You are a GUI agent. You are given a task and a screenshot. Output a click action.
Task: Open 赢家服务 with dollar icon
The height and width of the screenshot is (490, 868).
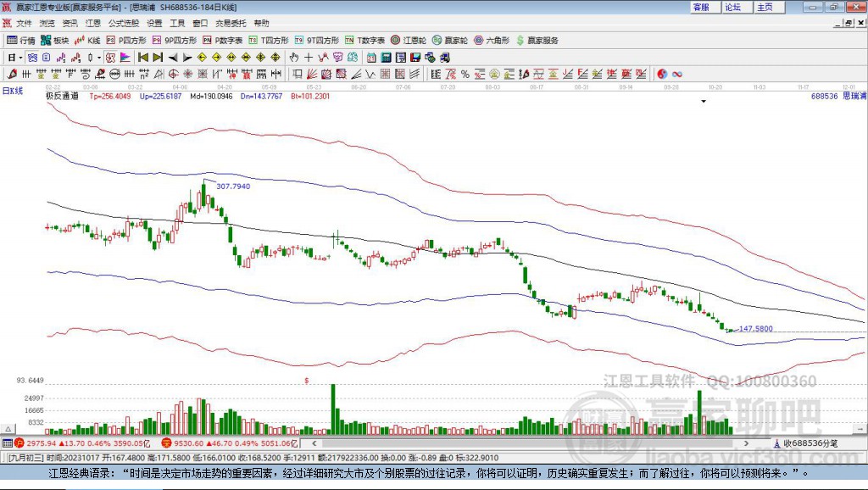coord(537,40)
